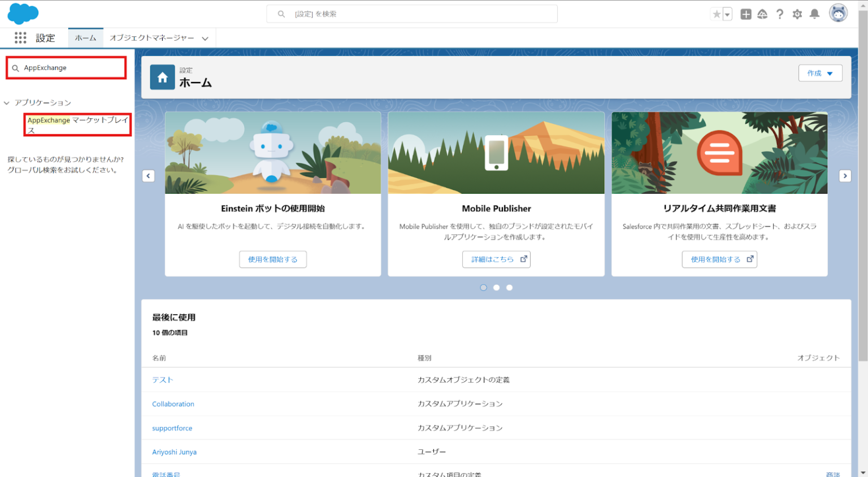This screenshot has width=868, height=477.
Task: Select the second carousel dot indicator
Action: click(496, 288)
